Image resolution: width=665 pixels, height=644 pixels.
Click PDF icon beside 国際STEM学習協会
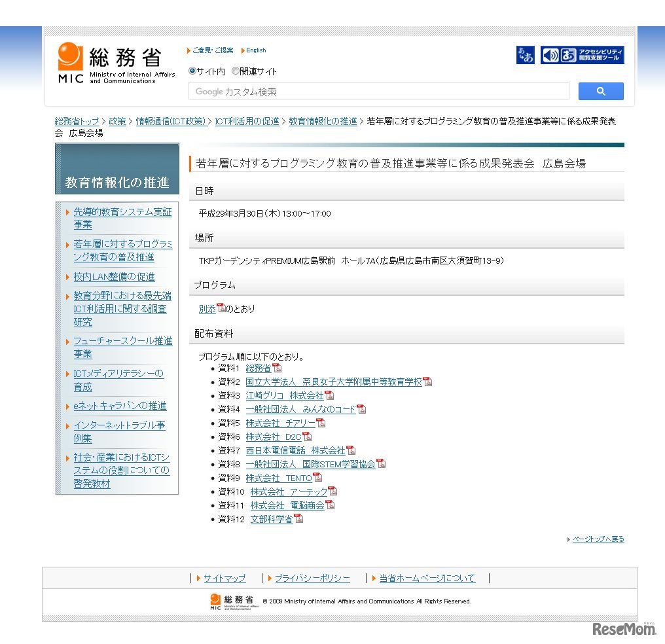point(381,464)
